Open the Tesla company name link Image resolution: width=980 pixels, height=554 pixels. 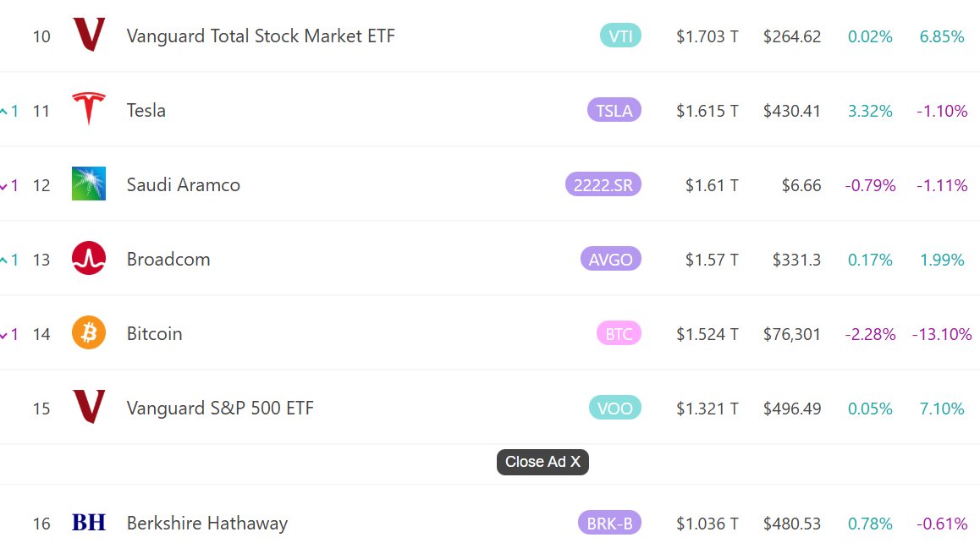(146, 110)
